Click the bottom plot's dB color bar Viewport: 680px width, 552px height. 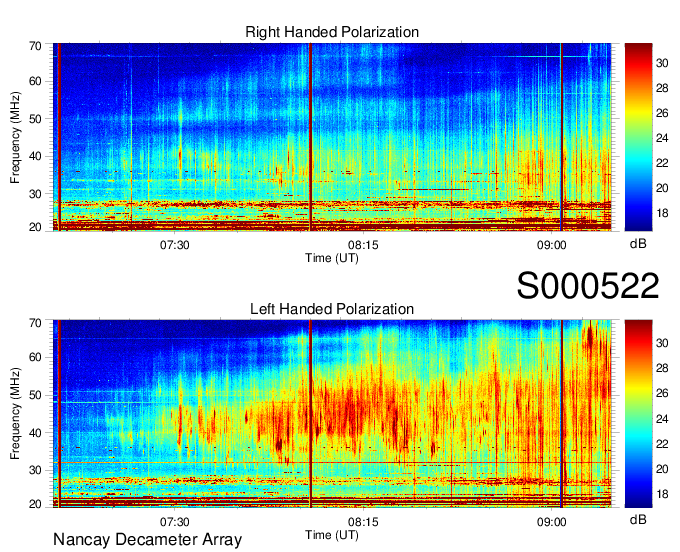point(638,414)
